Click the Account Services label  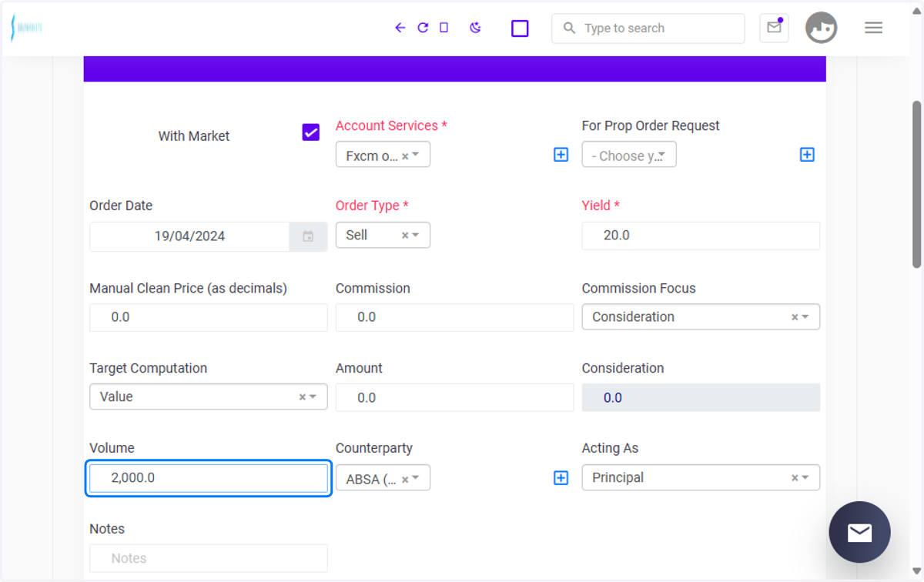click(x=391, y=125)
